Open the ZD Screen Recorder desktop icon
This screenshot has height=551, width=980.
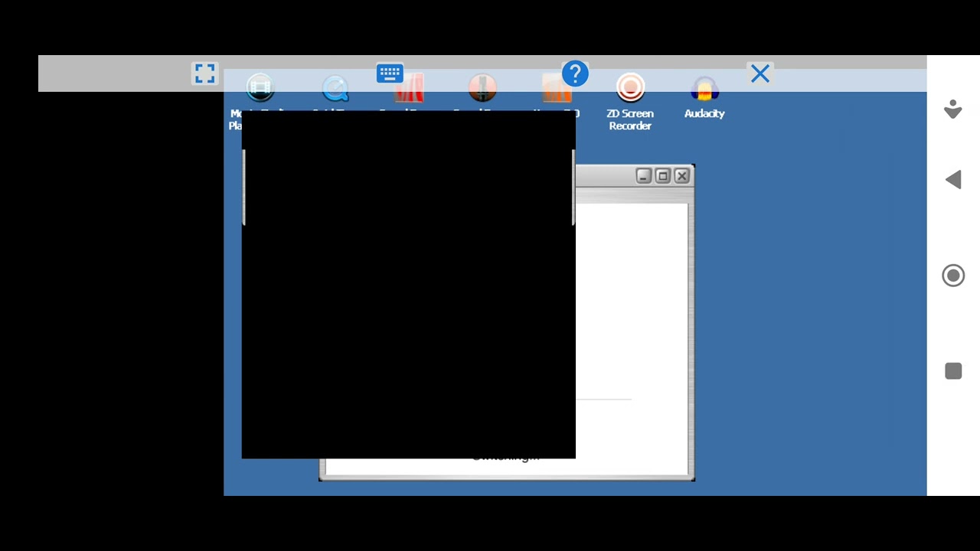tap(630, 102)
